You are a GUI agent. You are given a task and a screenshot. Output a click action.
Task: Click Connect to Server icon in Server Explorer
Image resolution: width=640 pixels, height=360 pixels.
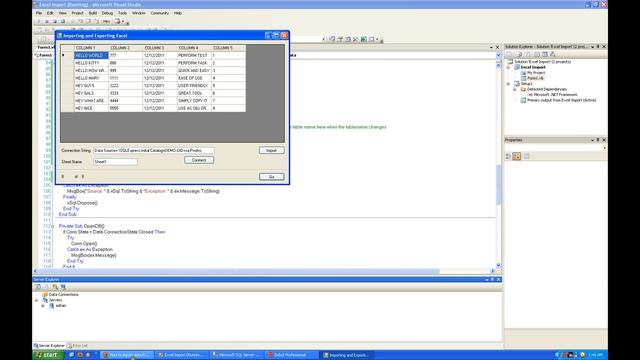click(63, 287)
